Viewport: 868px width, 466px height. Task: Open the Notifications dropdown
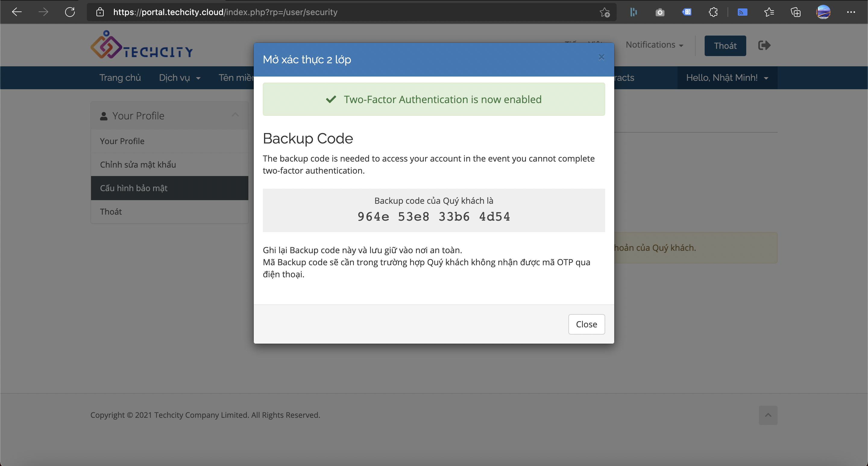click(654, 45)
